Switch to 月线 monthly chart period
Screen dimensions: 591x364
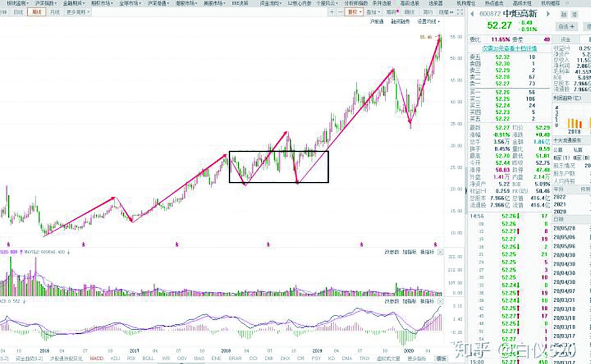point(55,12)
